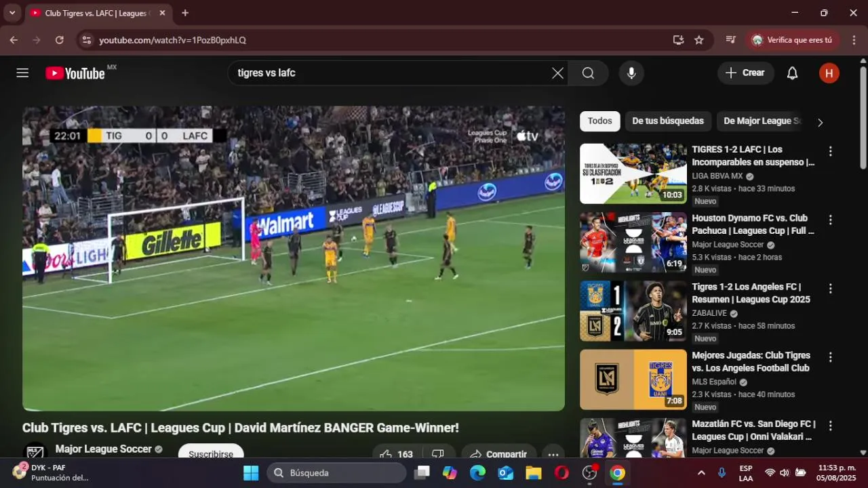Open more actions ellipsis below video
868x488 pixels.
coord(553,453)
